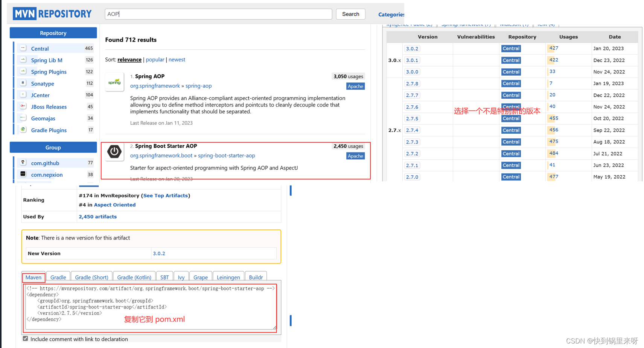Screen dimensions: 644x348
Task: Click the MVN Repository logo
Action: tap(52, 14)
